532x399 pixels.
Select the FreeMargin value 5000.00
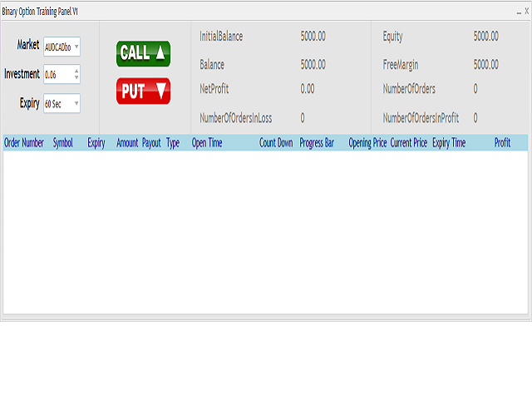click(485, 65)
